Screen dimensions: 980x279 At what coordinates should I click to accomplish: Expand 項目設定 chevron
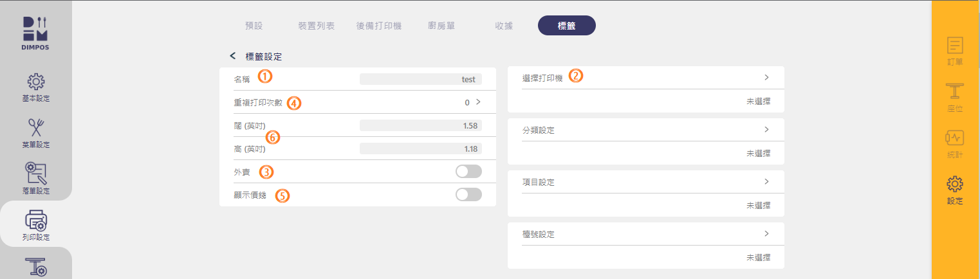(766, 181)
